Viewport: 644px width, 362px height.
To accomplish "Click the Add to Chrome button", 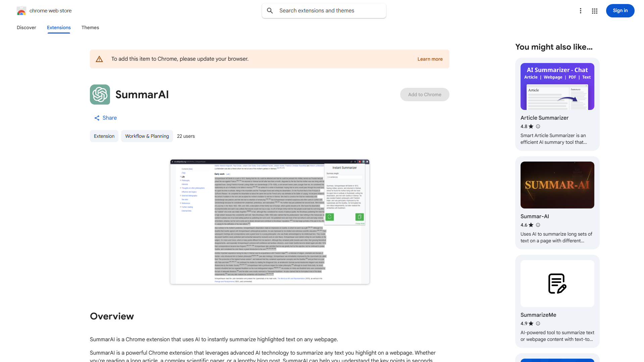I will (424, 95).
